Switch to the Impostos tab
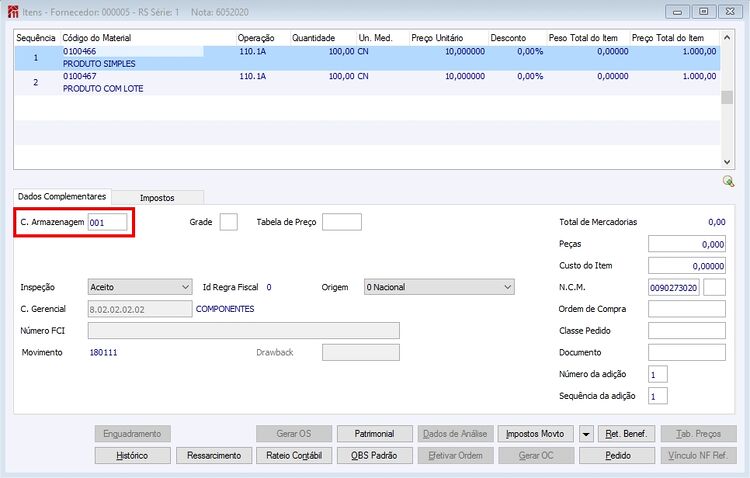 pyautogui.click(x=157, y=198)
